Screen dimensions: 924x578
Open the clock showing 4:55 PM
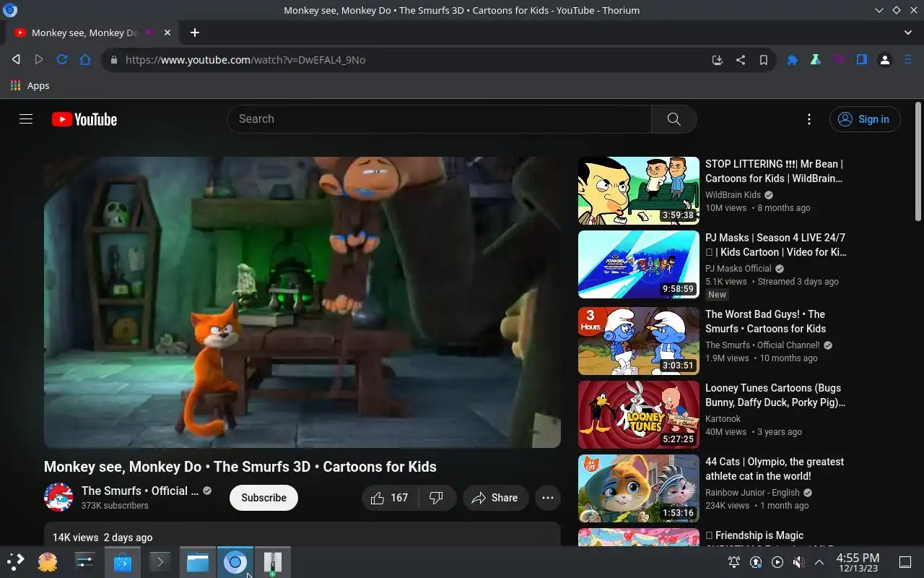(858, 562)
